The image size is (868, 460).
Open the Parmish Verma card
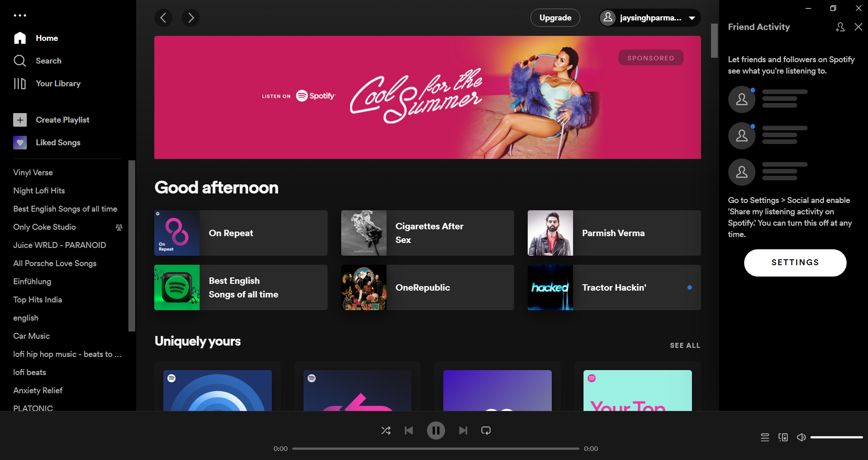pyautogui.click(x=614, y=233)
